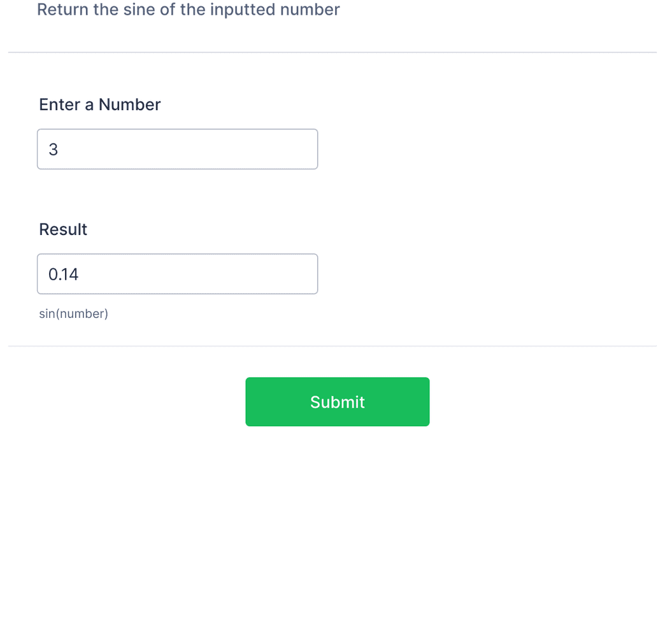Click the text reading Return the sine
This screenshot has height=644, width=665.
click(x=96, y=10)
